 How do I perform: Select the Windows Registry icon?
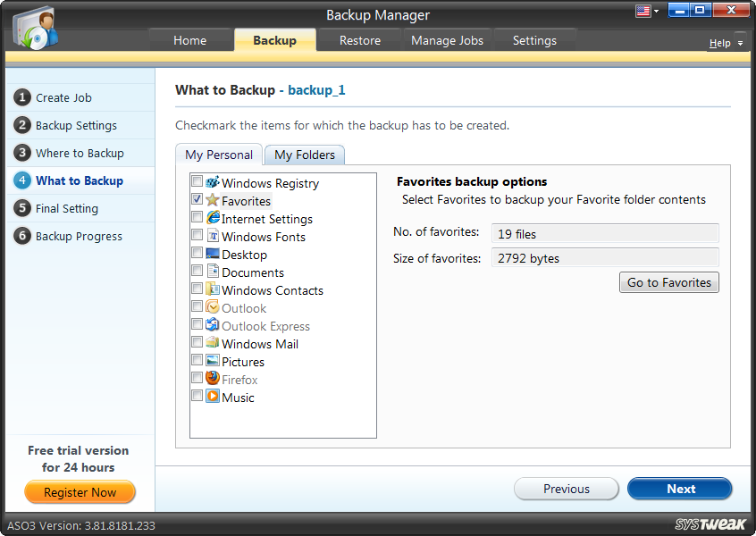(212, 183)
